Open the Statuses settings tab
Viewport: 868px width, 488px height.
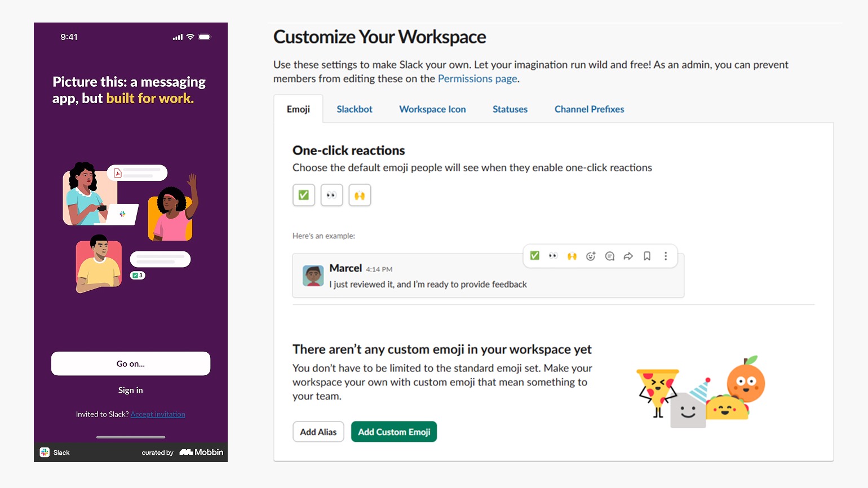pyautogui.click(x=510, y=109)
